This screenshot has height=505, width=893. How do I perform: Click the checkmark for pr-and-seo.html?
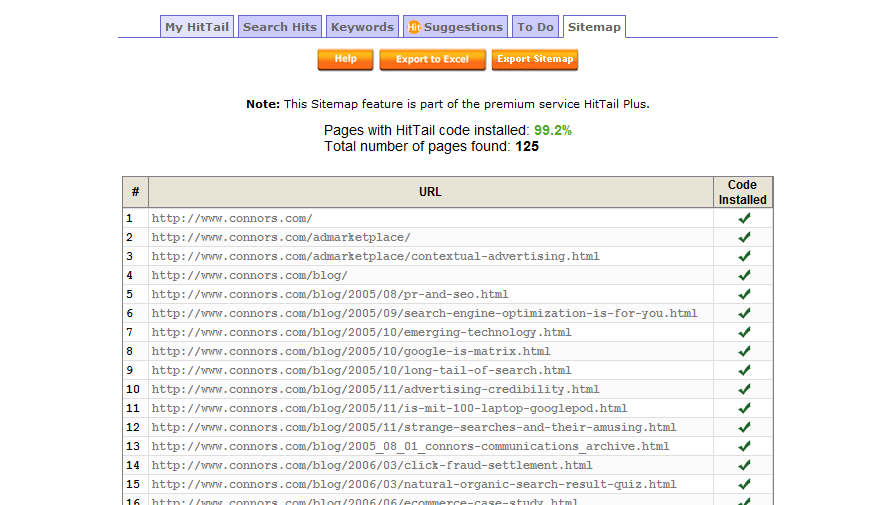[x=744, y=294]
